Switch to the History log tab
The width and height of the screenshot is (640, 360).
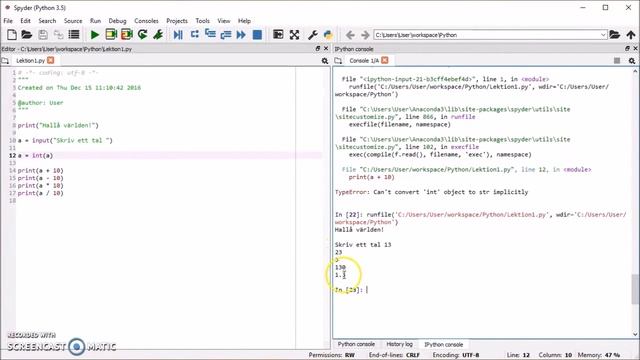tap(400, 344)
